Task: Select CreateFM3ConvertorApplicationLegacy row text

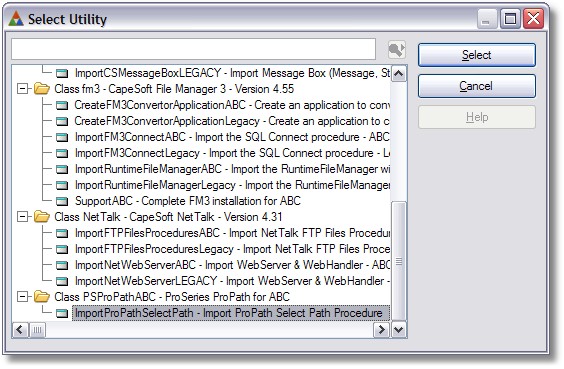Action: click(232, 121)
